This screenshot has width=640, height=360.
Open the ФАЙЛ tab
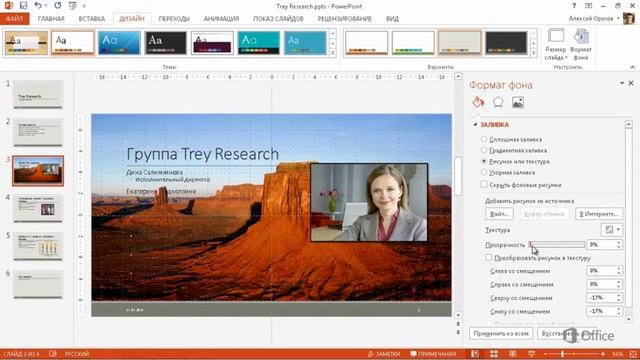tap(14, 18)
